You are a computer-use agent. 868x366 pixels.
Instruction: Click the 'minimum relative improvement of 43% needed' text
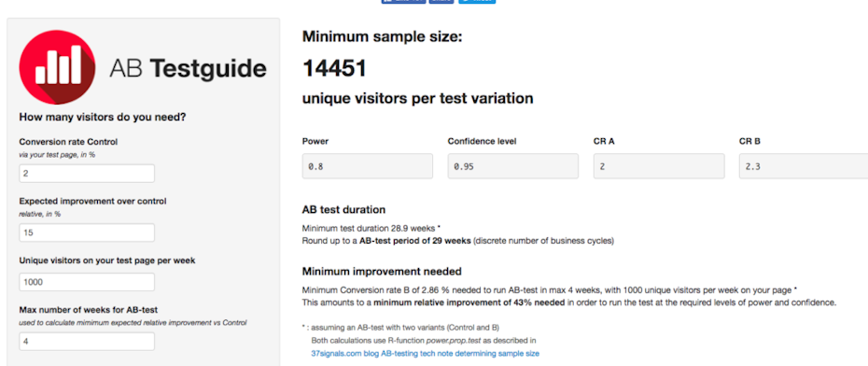(x=469, y=303)
